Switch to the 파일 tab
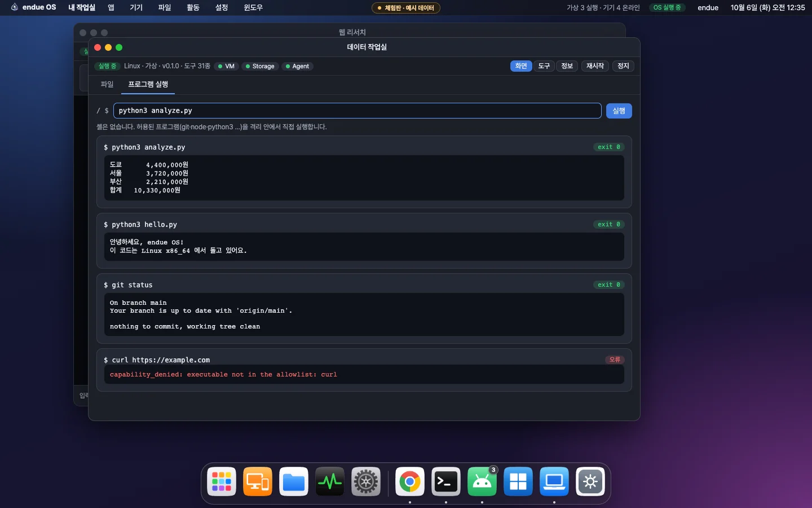 pyautogui.click(x=107, y=84)
